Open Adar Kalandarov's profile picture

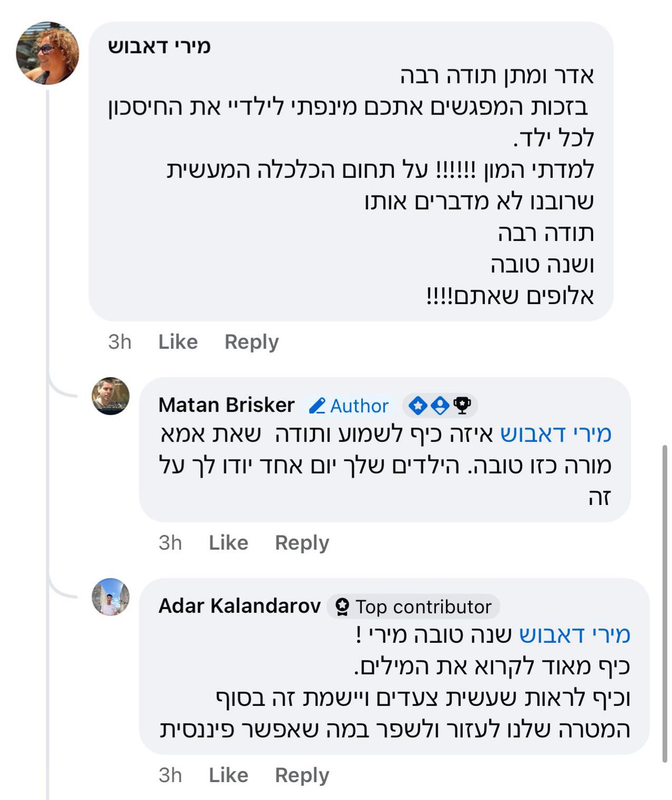pyautogui.click(x=110, y=597)
